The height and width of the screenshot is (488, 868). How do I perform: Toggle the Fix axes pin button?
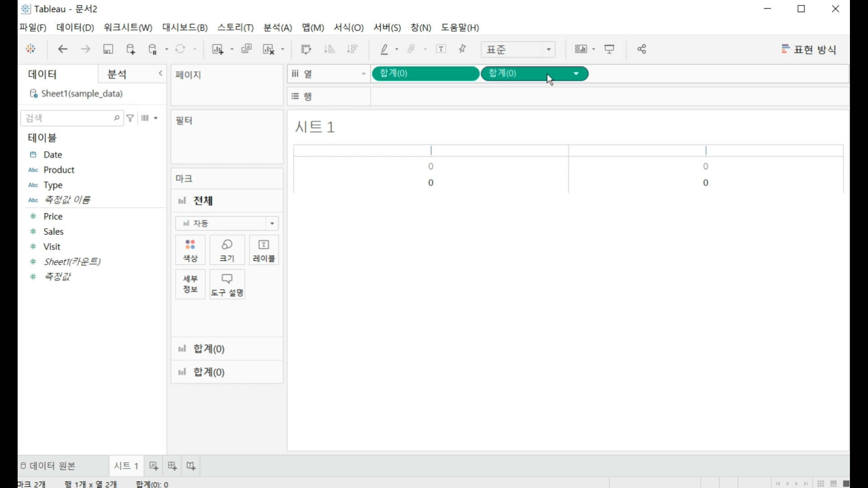462,49
